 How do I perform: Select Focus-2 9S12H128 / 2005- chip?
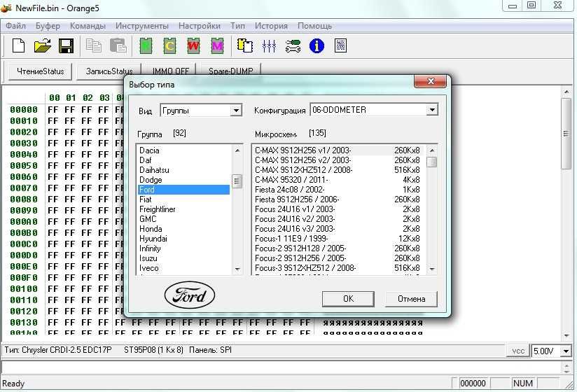pos(338,248)
